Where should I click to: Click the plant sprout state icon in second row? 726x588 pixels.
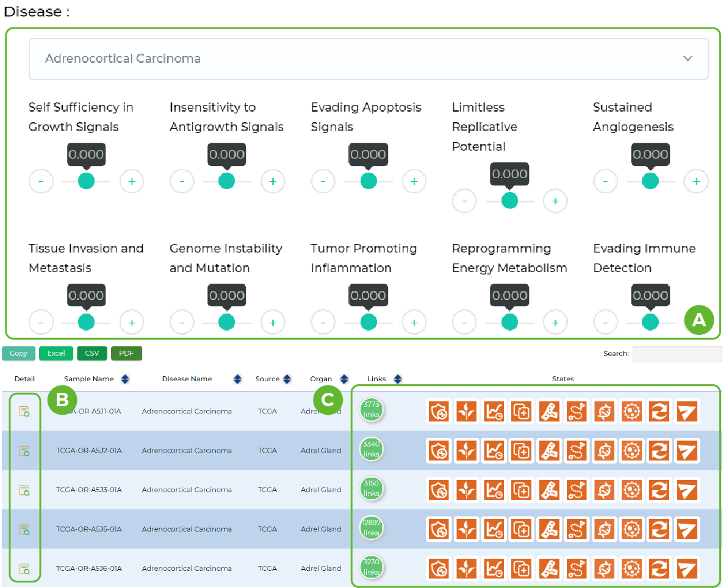coord(466,451)
